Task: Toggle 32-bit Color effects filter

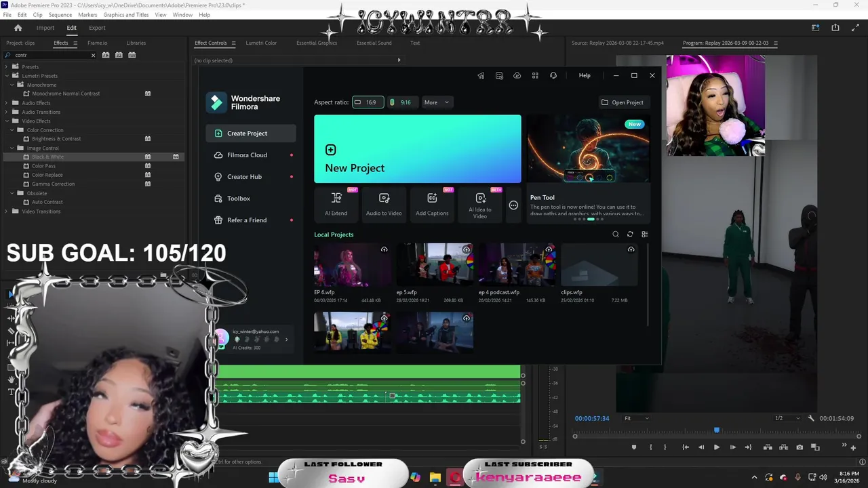Action: tap(119, 55)
